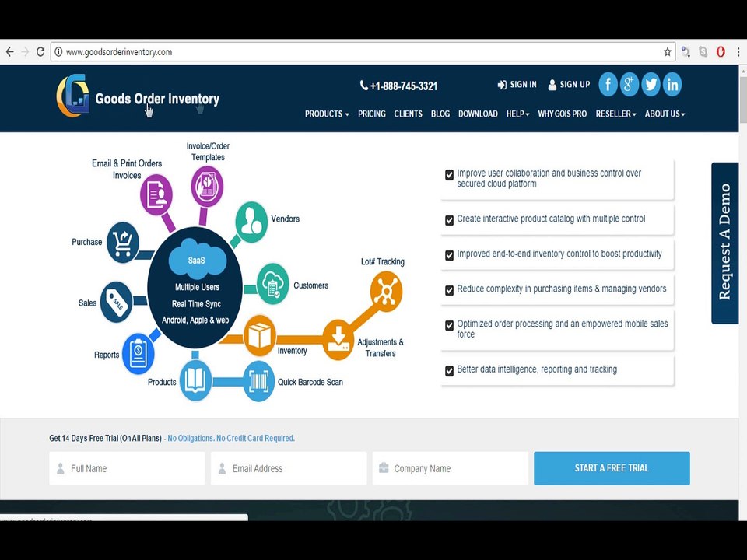Click the Invoice/Order Templates icon
The width and height of the screenshot is (747, 560).
(x=207, y=186)
